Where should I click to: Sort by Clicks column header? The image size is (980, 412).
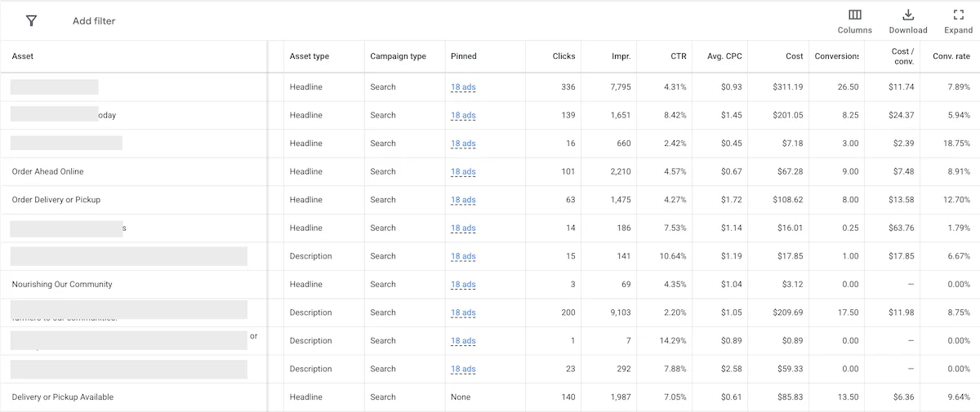[563, 56]
